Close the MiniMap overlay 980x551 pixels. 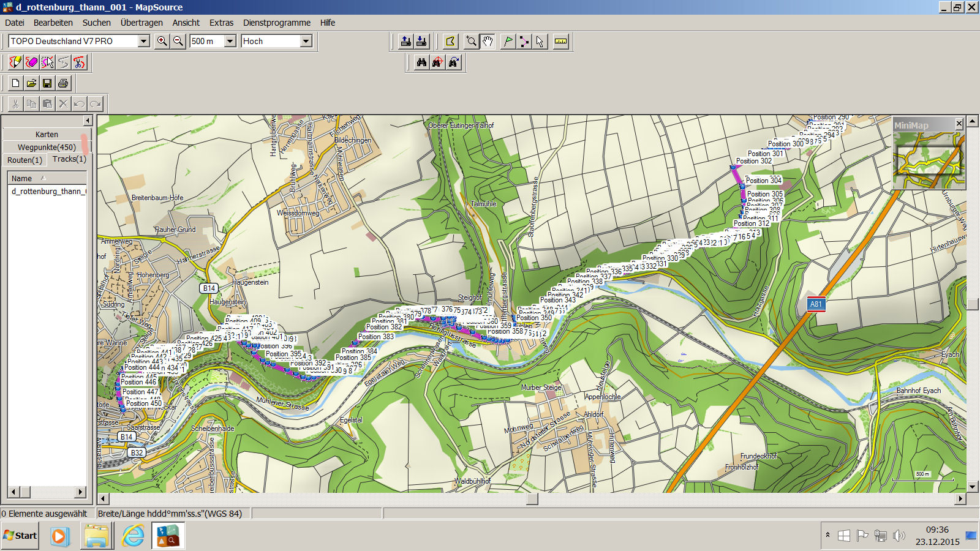pyautogui.click(x=959, y=124)
